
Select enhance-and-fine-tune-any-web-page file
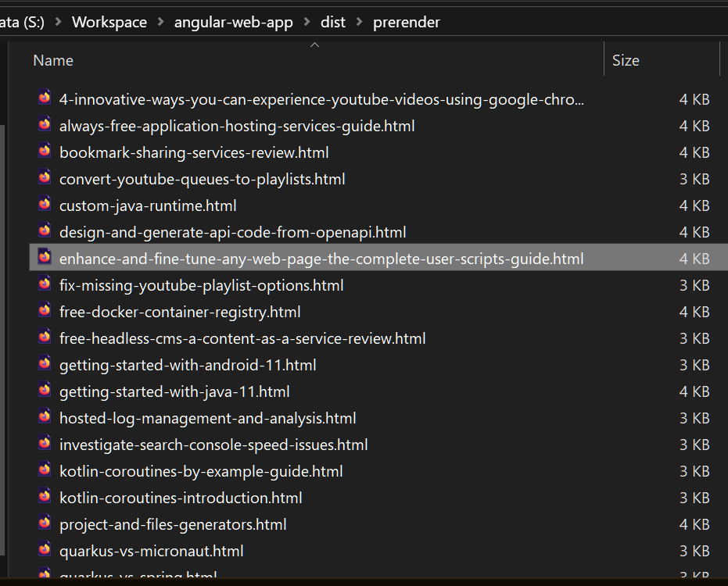[321, 258]
